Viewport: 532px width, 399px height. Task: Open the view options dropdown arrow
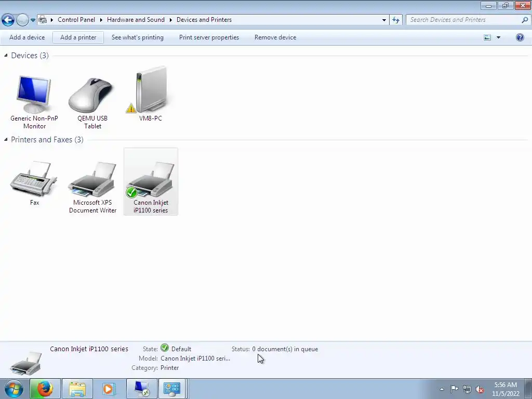(498, 37)
